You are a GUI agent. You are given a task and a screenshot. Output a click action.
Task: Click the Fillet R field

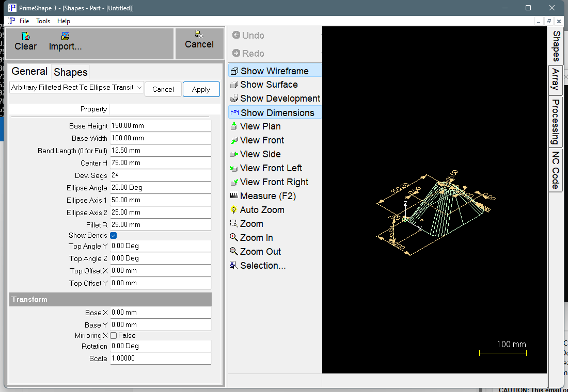161,225
